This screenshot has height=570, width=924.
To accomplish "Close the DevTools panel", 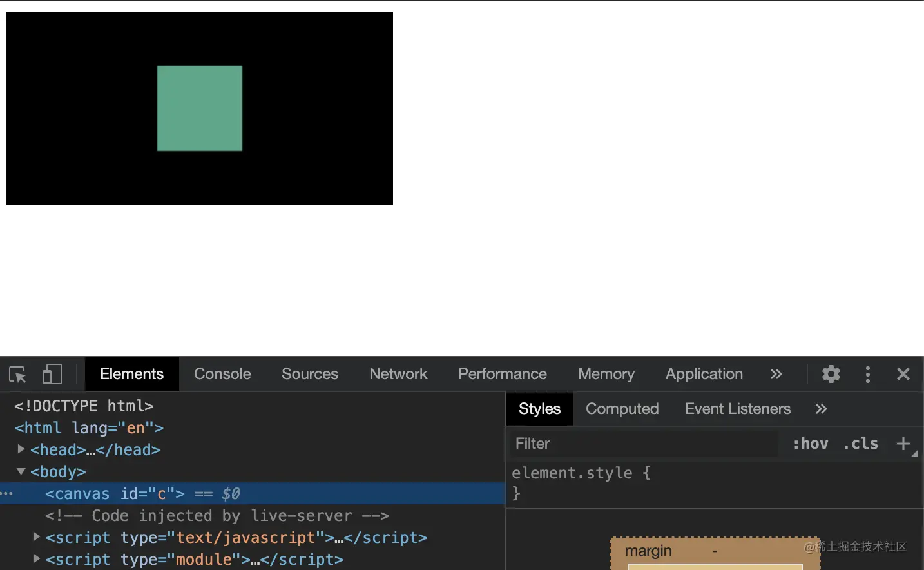I will (903, 374).
